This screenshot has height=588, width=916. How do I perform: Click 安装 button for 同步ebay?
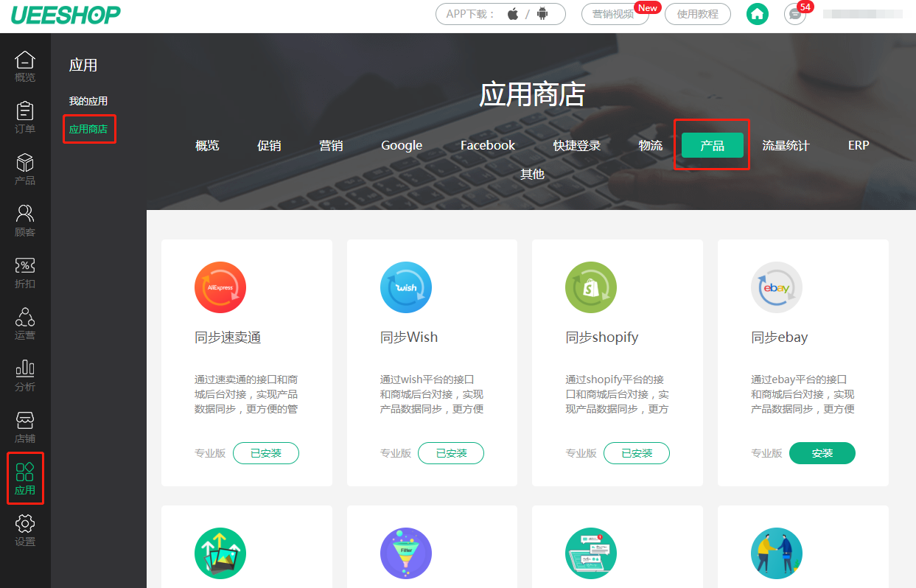822,453
